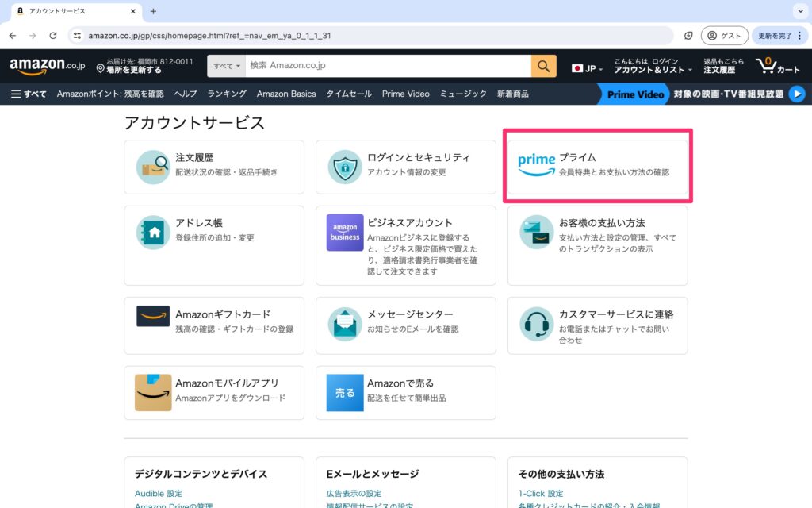Click Amazonアプリをダウンロード text
This screenshot has width=812, height=508.
231,398
